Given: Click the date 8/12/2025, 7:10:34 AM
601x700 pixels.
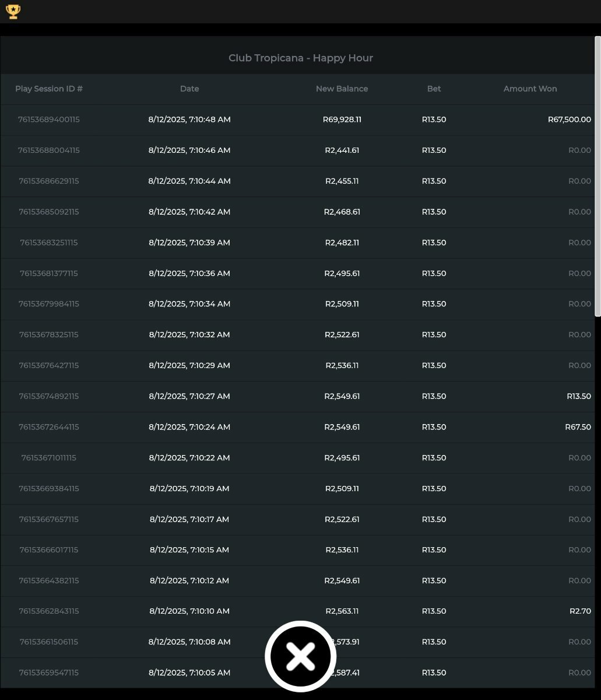Looking at the screenshot, I should click(x=189, y=304).
